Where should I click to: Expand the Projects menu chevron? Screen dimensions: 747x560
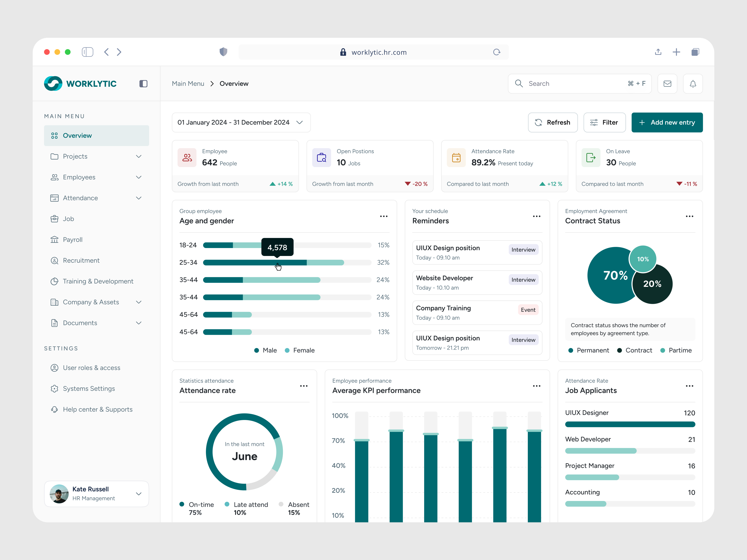click(138, 156)
